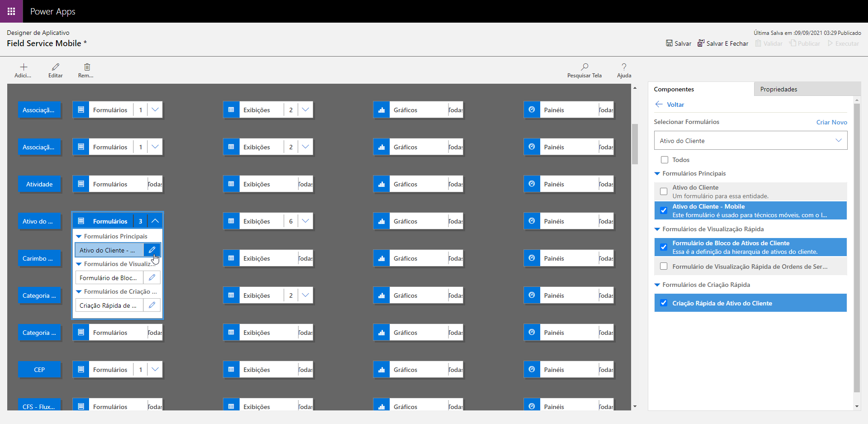
Task: Select the CEP entity tile
Action: point(39,370)
